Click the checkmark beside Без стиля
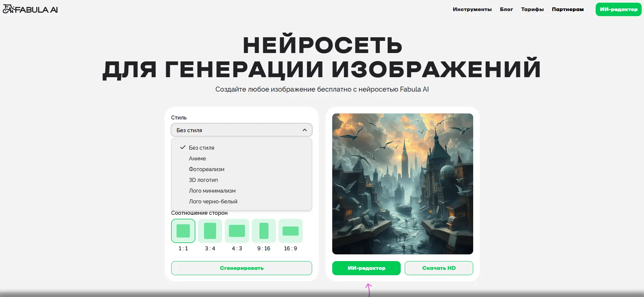Viewport: 644px width, 297px height. 183,147
